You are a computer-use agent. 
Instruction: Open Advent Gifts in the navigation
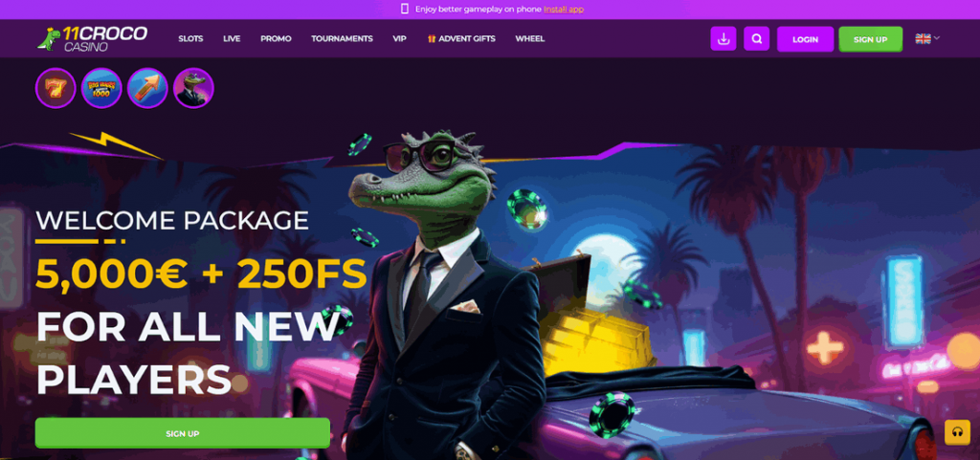(x=461, y=38)
